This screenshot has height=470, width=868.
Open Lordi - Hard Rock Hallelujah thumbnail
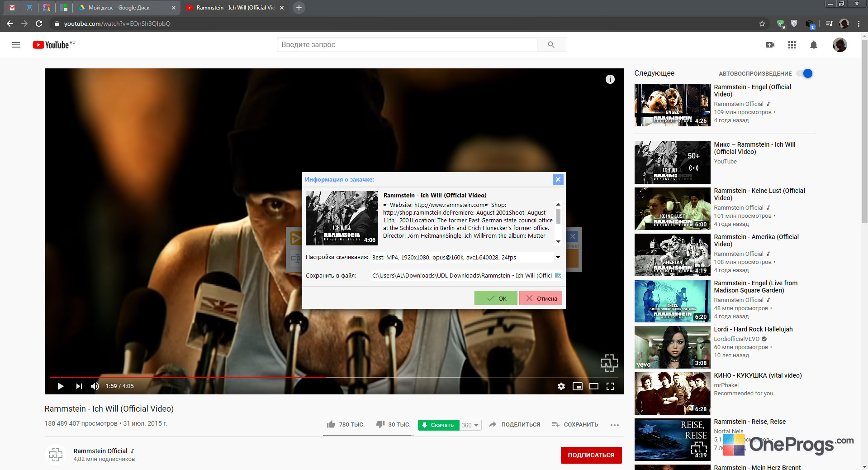tap(672, 347)
